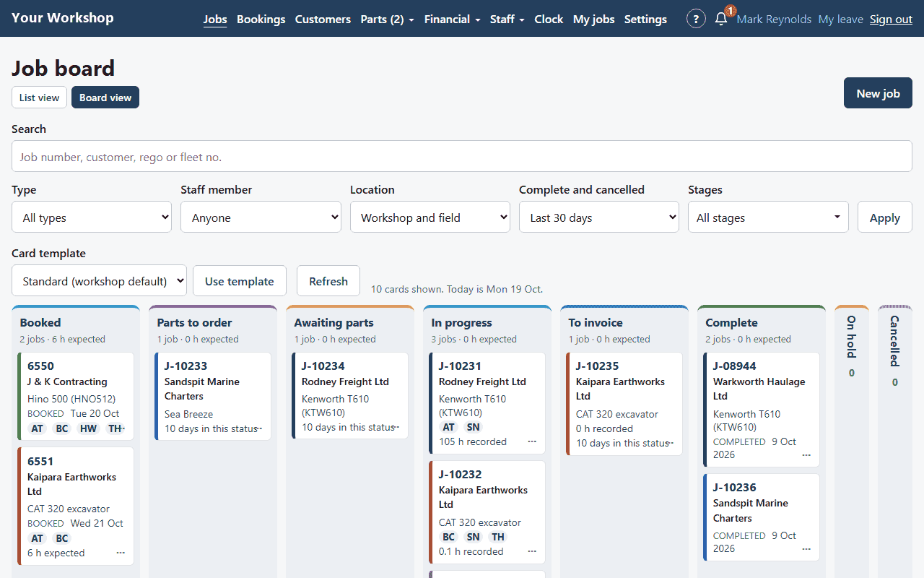Click SN staff badge on card J-10231
Image resolution: width=924 pixels, height=578 pixels.
tap(473, 427)
